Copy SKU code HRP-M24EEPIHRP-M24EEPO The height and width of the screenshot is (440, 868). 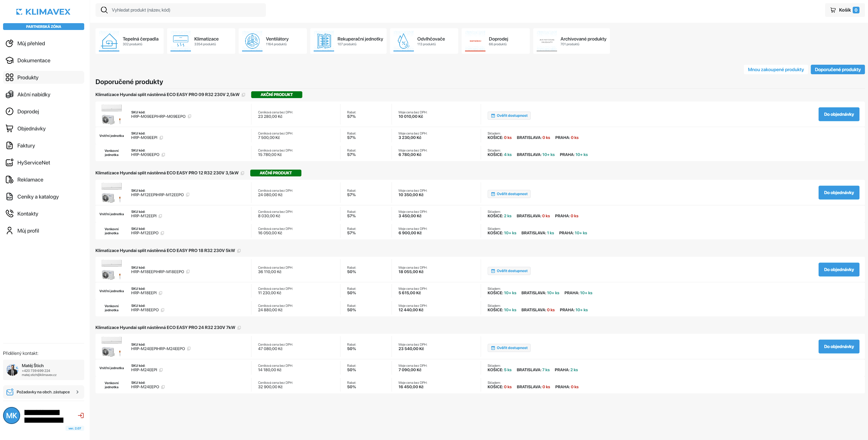tap(189, 349)
